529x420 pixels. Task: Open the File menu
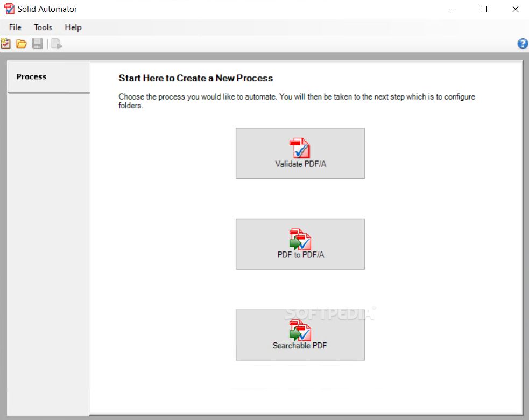point(15,27)
